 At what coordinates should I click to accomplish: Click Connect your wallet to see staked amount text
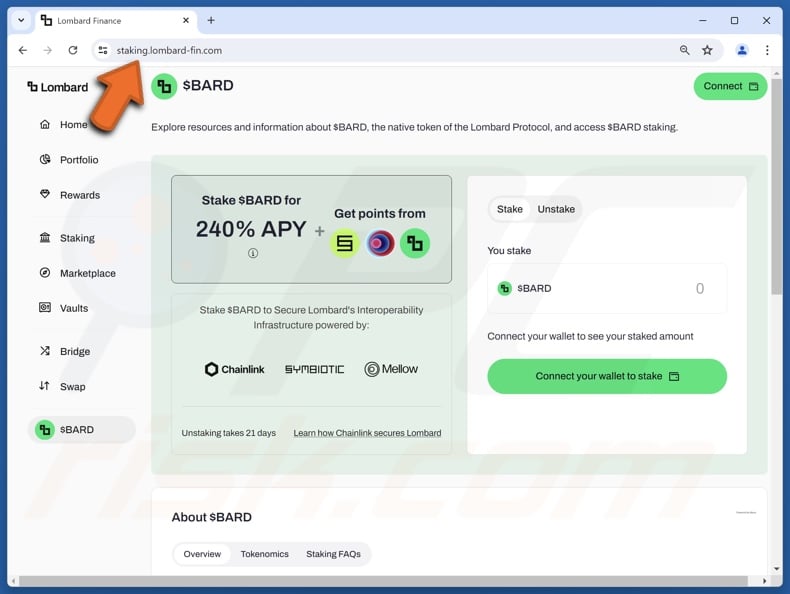(590, 336)
